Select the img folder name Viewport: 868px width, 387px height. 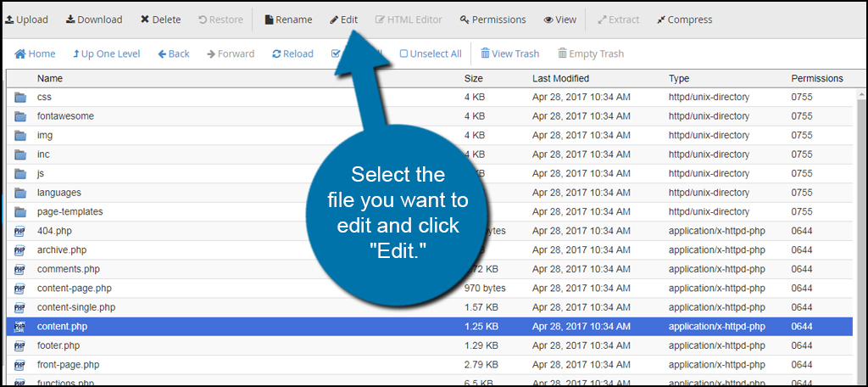(x=45, y=135)
